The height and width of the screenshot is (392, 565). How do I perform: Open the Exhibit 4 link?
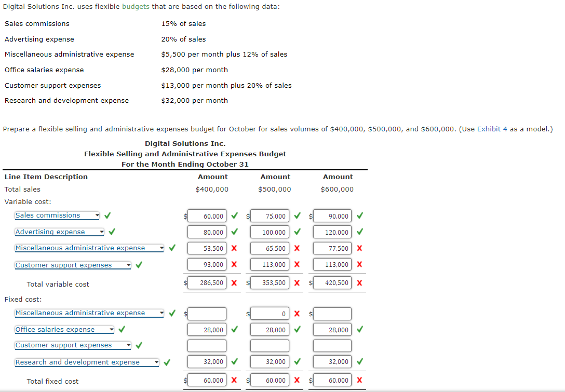tap(492, 129)
